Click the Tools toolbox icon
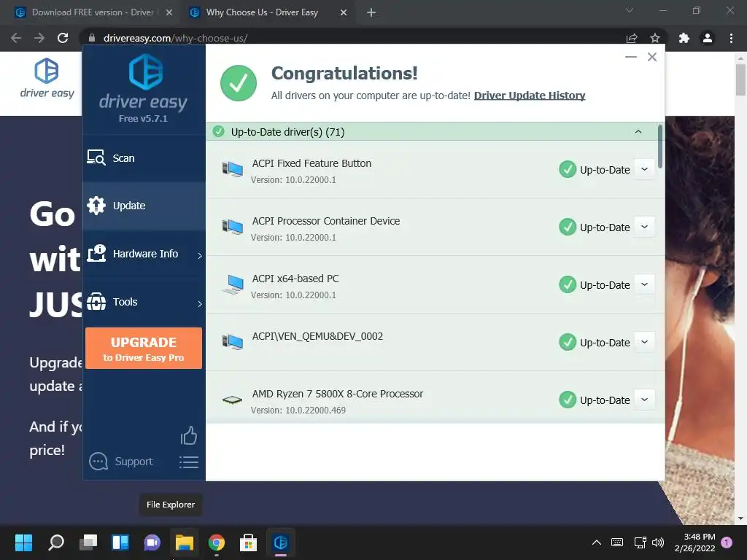The width and height of the screenshot is (747, 560). tap(96, 301)
